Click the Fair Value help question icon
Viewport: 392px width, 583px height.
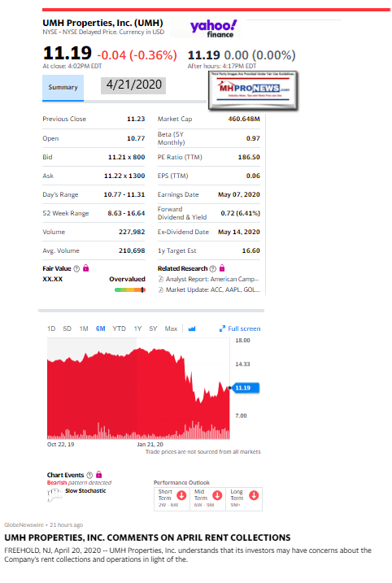pyautogui.click(x=76, y=268)
